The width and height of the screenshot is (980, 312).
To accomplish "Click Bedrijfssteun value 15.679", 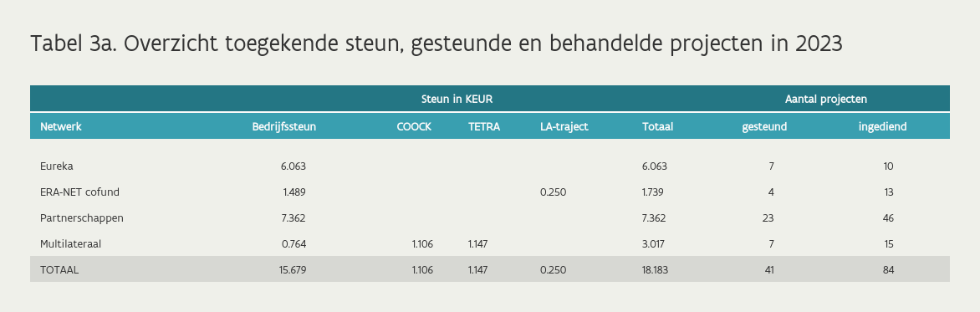I will click(293, 270).
